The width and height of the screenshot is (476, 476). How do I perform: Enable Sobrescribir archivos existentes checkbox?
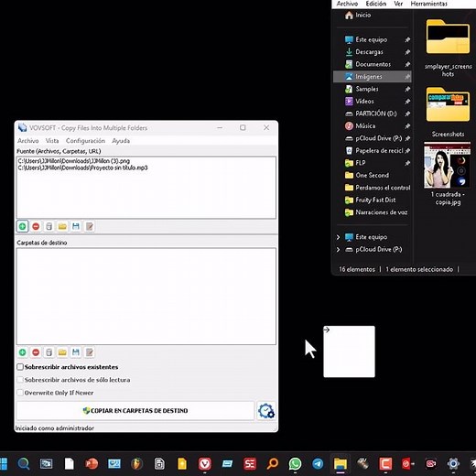click(x=20, y=367)
